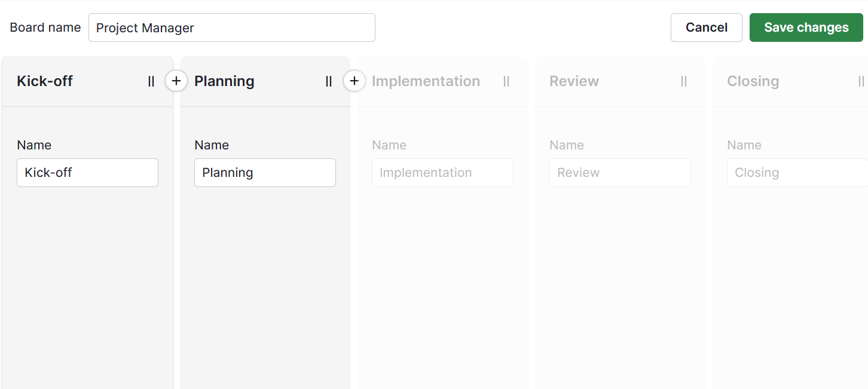Select the Implementation name input

click(x=442, y=173)
